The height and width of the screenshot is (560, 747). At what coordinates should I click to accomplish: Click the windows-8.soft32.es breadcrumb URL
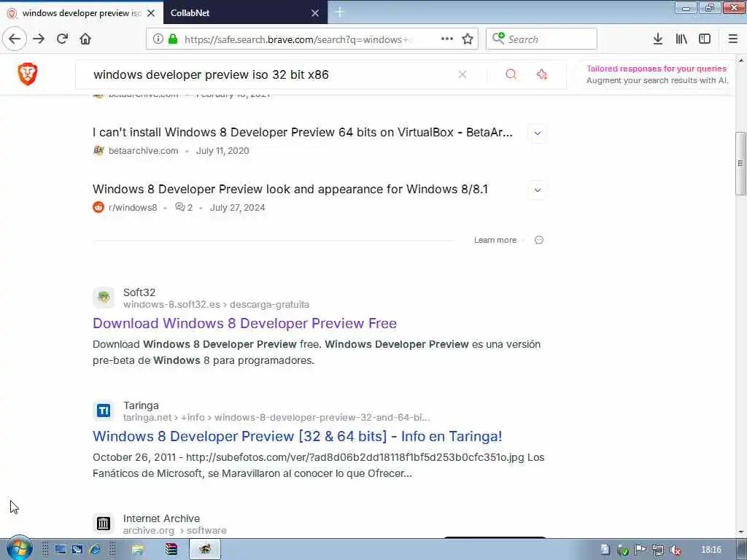click(x=216, y=304)
